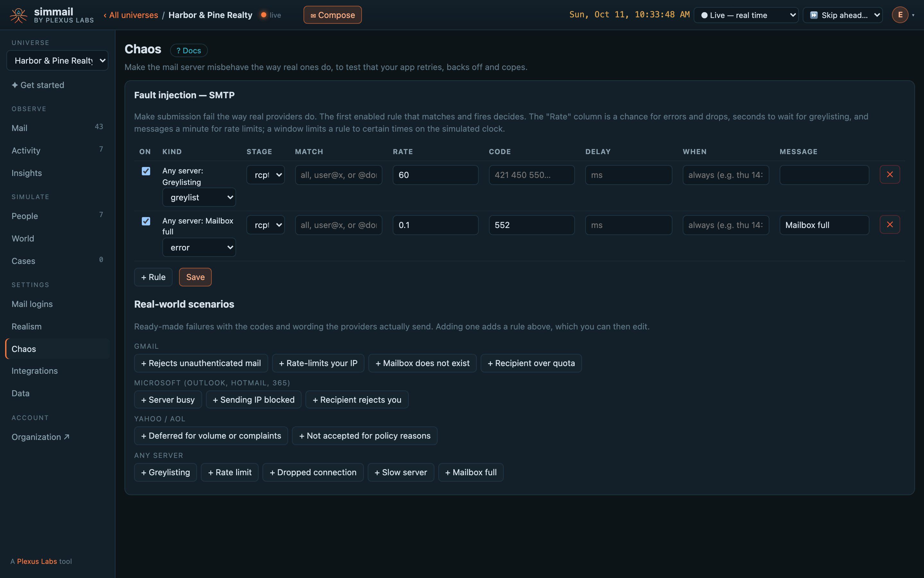This screenshot has height=578, width=924.
Task: Delete the Greylisting rule with its red X
Action: point(890,174)
